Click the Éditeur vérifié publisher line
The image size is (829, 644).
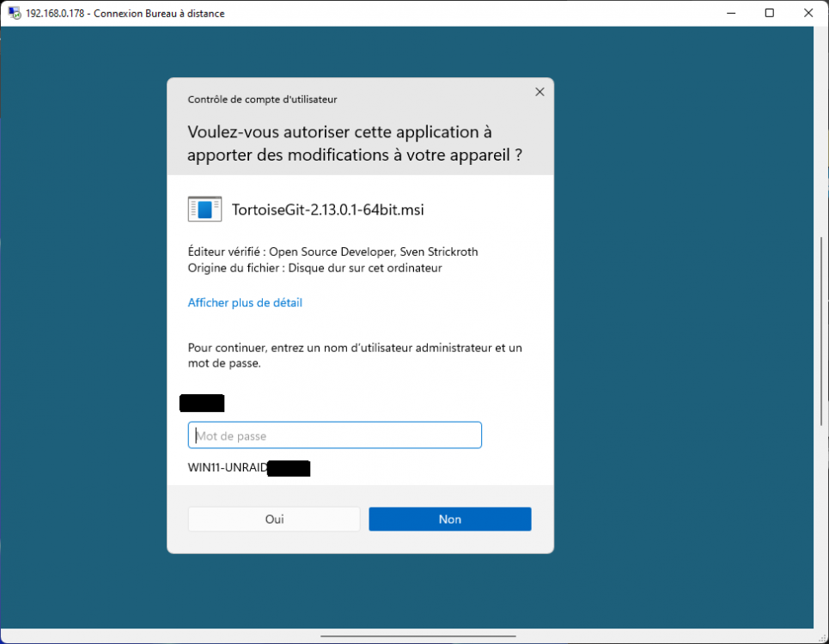(332, 252)
